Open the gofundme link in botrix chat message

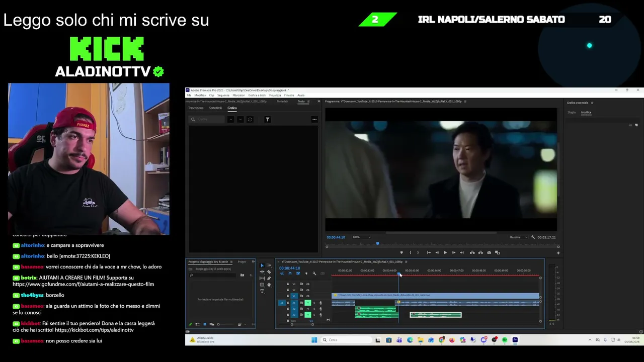tap(83, 284)
